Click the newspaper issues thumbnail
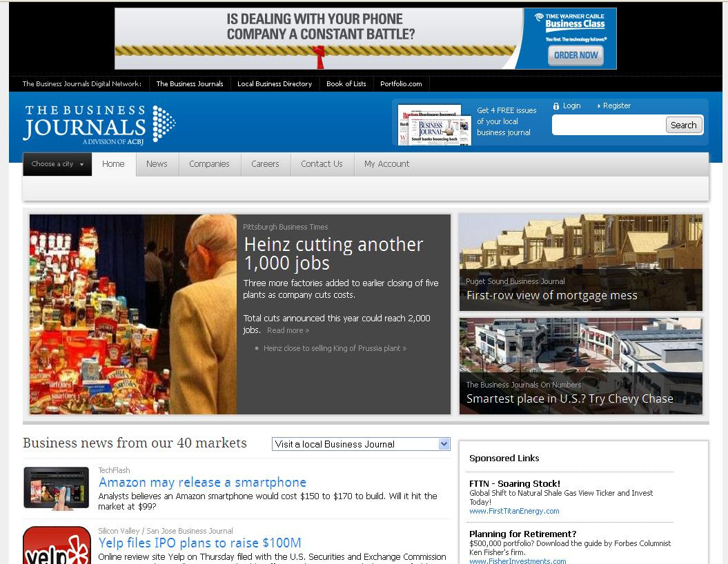The image size is (728, 564). pyautogui.click(x=435, y=125)
